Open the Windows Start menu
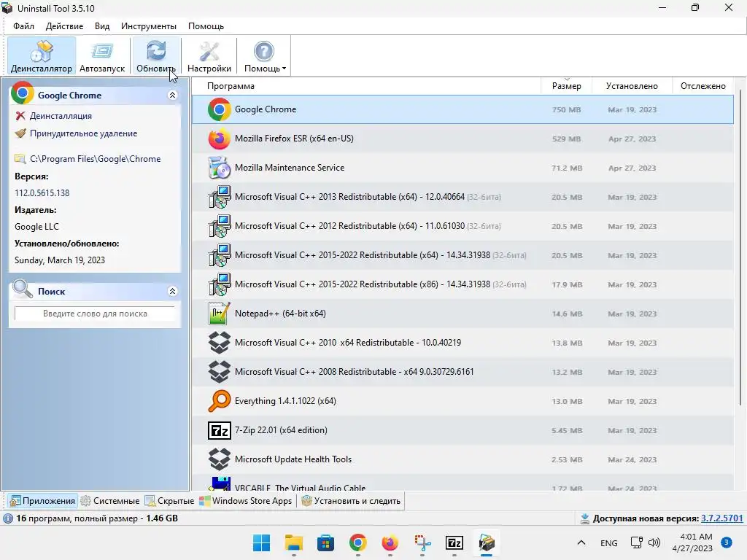 261,542
